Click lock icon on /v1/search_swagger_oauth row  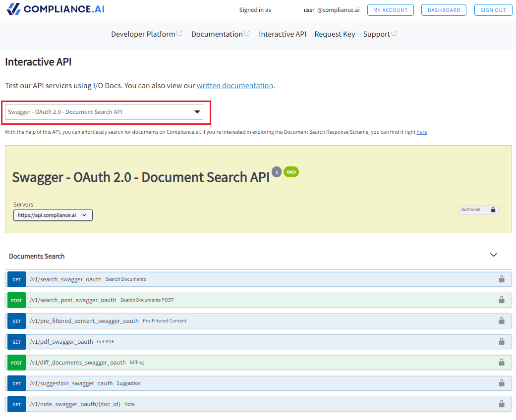pos(501,279)
